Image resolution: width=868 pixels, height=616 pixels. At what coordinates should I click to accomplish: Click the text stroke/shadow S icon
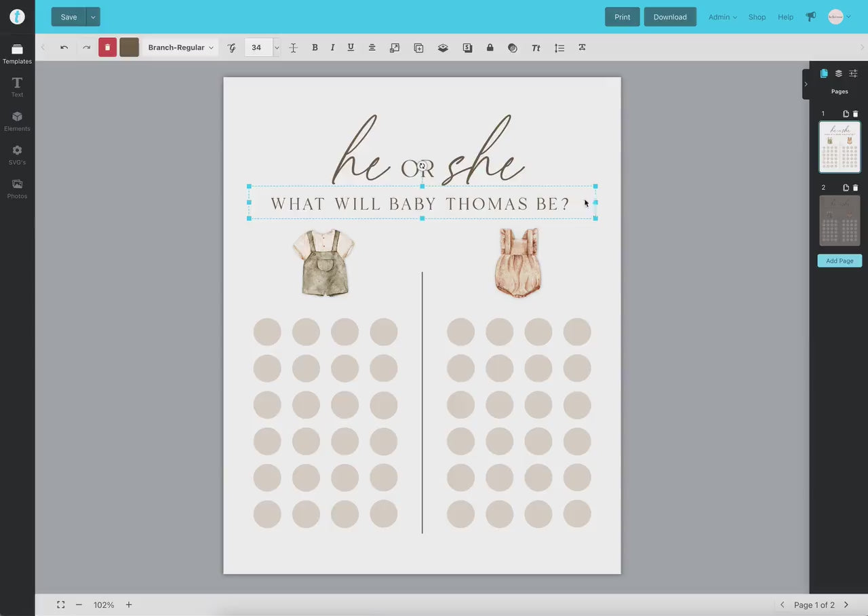tap(467, 47)
